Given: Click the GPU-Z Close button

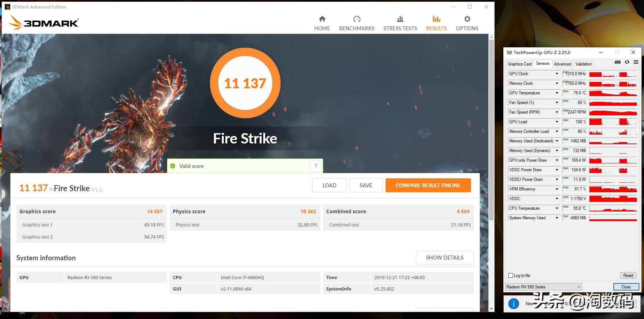Looking at the screenshot, I should (626, 287).
